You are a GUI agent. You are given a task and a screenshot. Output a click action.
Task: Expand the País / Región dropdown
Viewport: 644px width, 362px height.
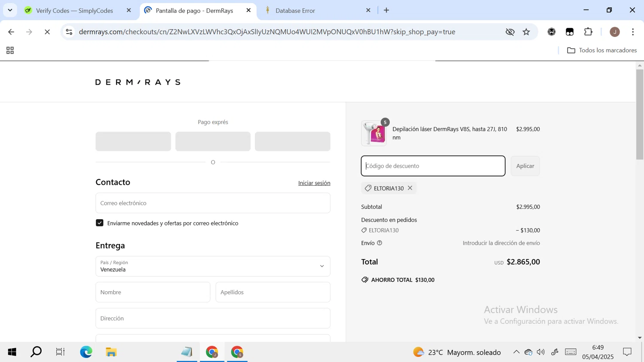click(213, 266)
